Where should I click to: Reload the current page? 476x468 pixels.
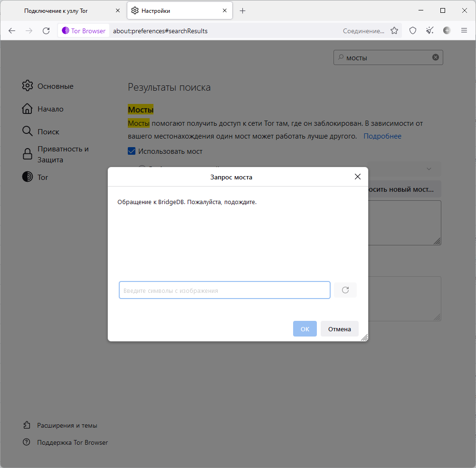[46, 31]
